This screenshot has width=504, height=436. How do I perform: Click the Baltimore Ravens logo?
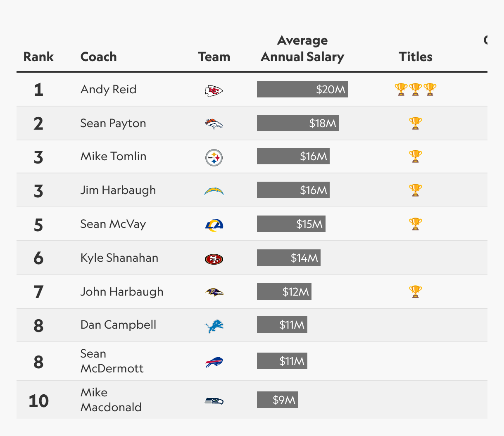pyautogui.click(x=214, y=292)
